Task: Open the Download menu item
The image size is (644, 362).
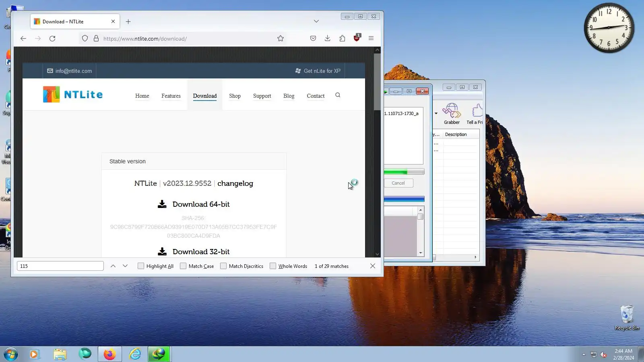Action: (205, 96)
